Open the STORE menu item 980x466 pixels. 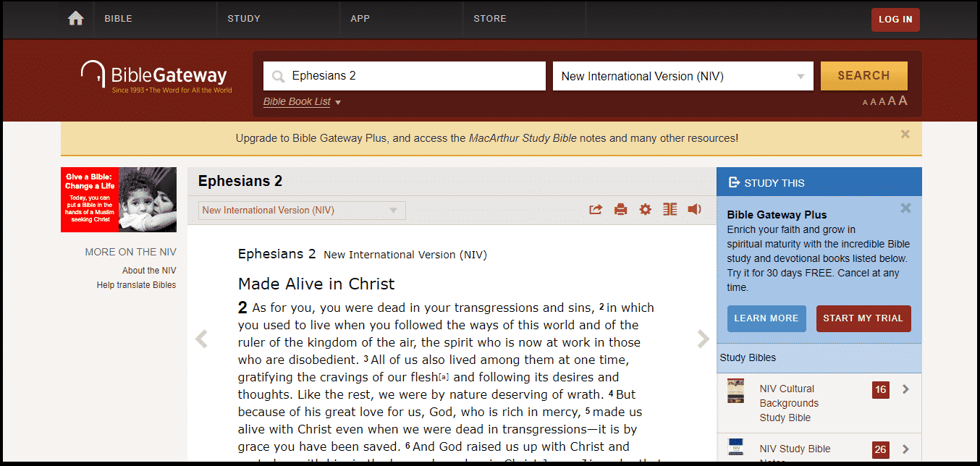point(489,18)
